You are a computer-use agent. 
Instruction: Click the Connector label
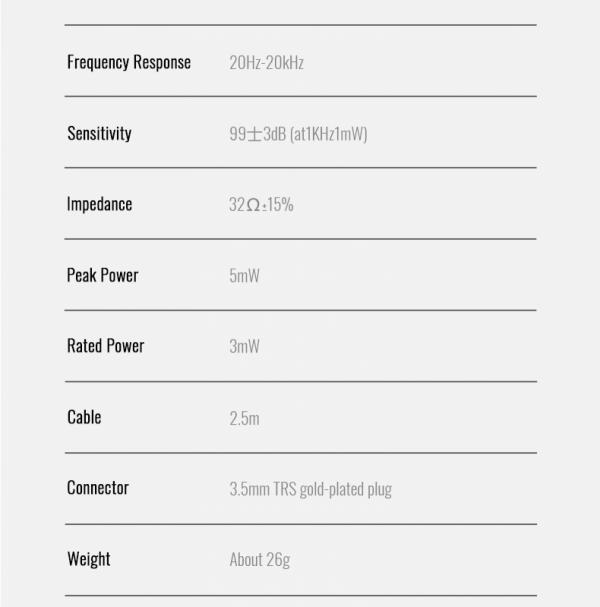[97, 488]
